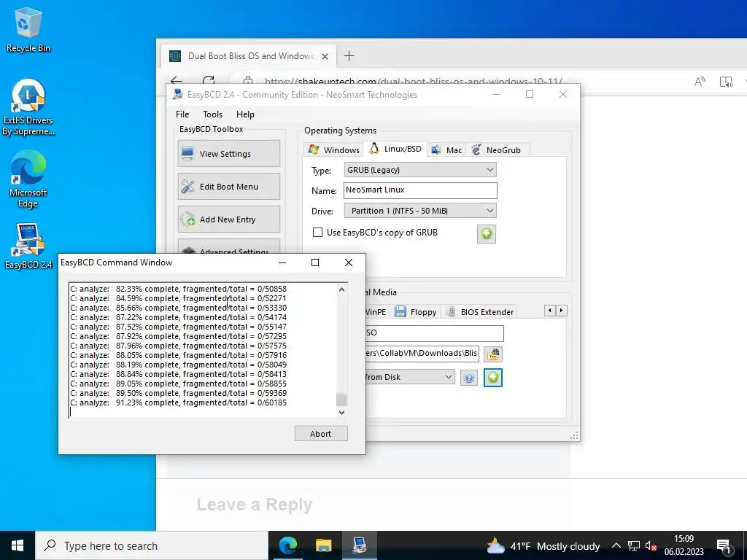Screen dimensions: 747x560
Task: Go back in the Edge browser
Action: coord(177,81)
